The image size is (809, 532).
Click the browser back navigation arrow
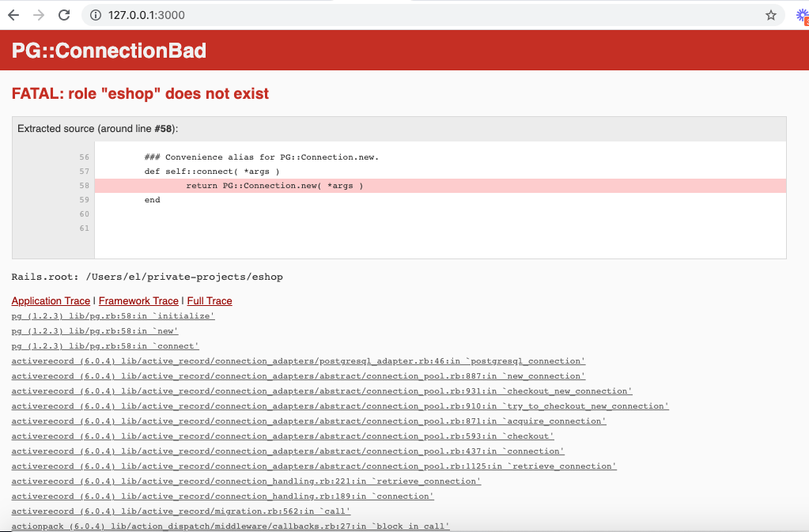(x=13, y=15)
